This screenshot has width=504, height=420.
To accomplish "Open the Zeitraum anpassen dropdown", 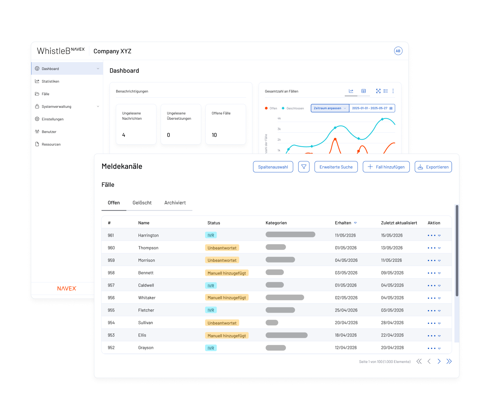I will click(330, 108).
